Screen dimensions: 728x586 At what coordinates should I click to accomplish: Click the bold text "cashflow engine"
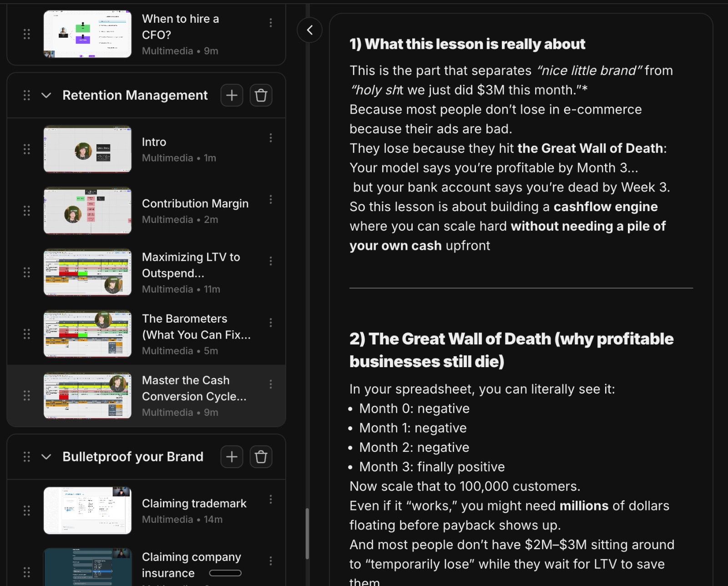606,207
